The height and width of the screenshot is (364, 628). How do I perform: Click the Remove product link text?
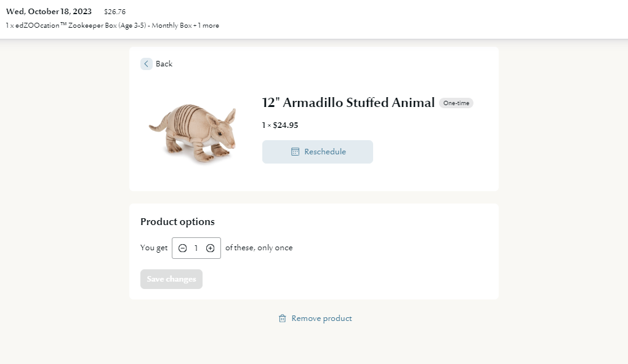coord(321,318)
